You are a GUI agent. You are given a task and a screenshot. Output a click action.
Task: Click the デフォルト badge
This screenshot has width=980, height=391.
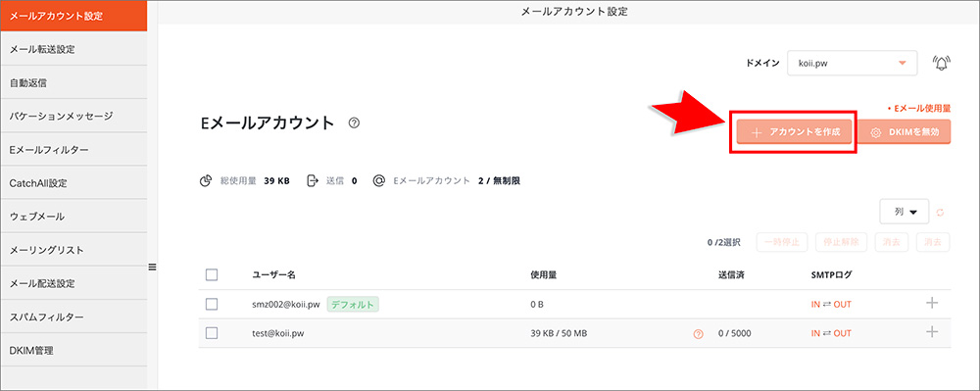[x=353, y=304]
